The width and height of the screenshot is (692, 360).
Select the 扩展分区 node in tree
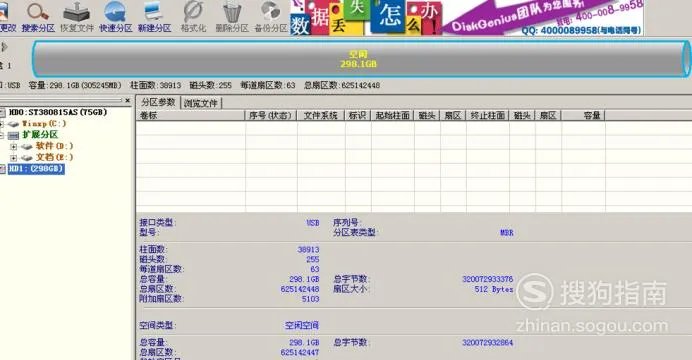point(40,135)
